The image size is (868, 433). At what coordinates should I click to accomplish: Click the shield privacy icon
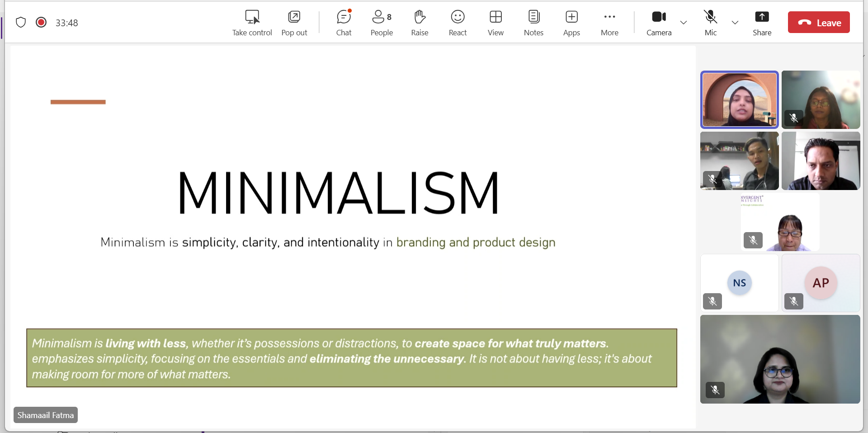click(21, 22)
